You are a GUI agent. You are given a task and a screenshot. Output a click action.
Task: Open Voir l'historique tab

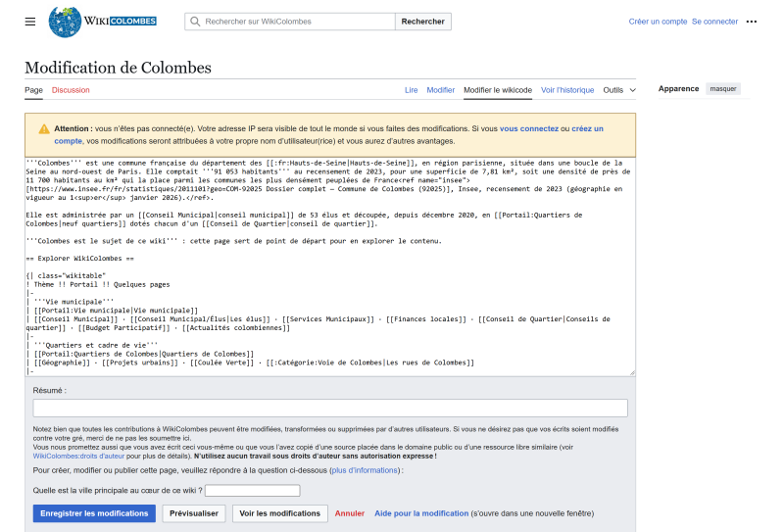[567, 90]
